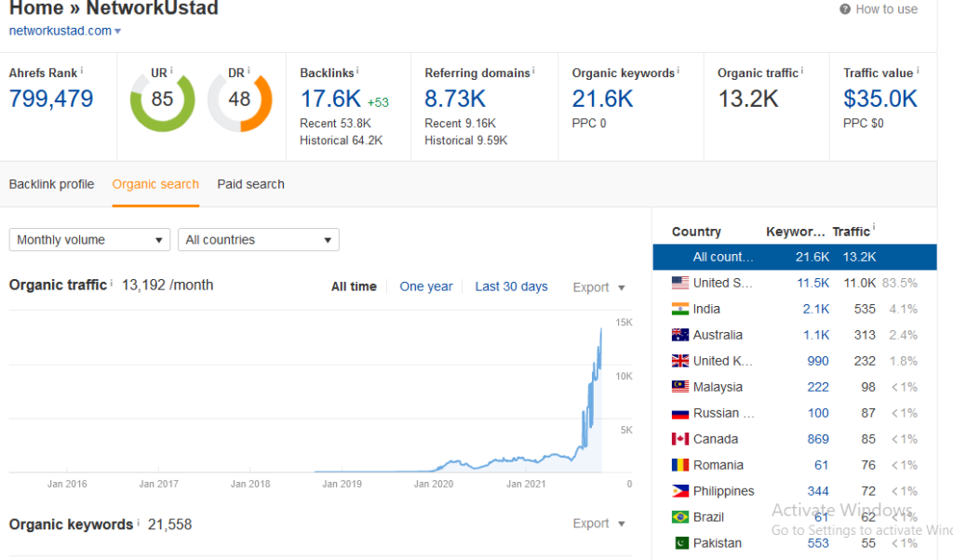Click the info icon beside DR
Image resolution: width=953 pixels, height=560 pixels.
point(248,71)
